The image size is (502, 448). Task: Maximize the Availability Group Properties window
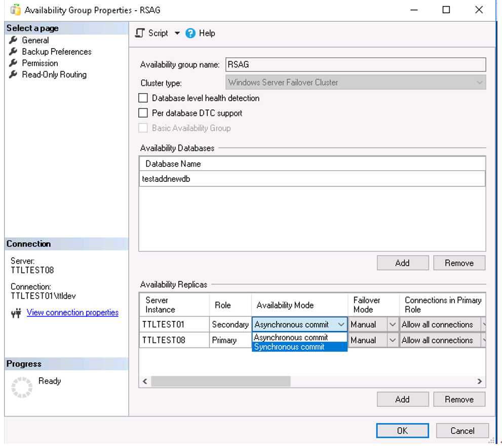446,10
